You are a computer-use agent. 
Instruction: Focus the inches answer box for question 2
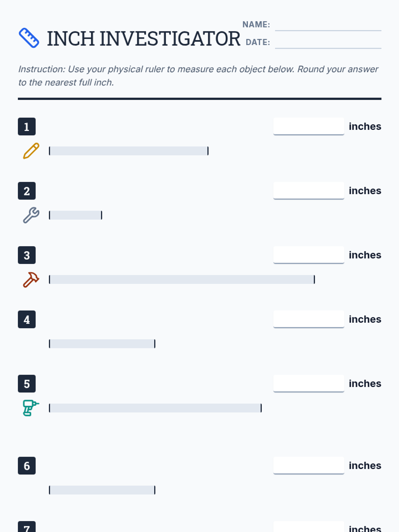coord(309,191)
